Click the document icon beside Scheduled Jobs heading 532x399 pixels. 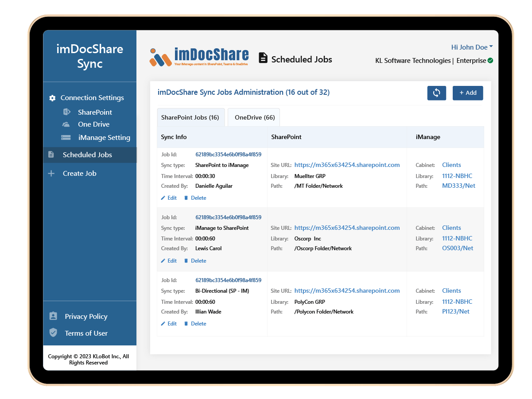[x=263, y=58]
